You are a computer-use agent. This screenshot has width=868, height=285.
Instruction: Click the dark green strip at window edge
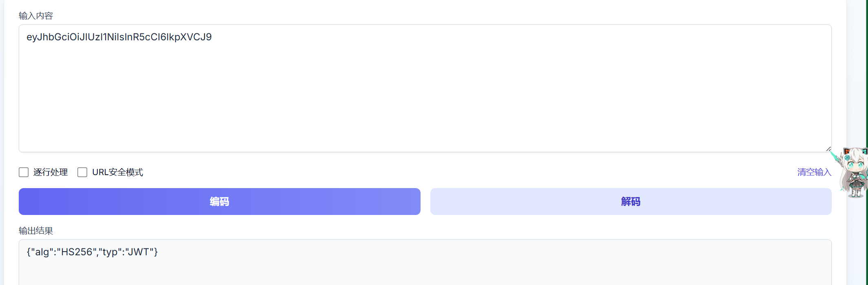coord(867,81)
